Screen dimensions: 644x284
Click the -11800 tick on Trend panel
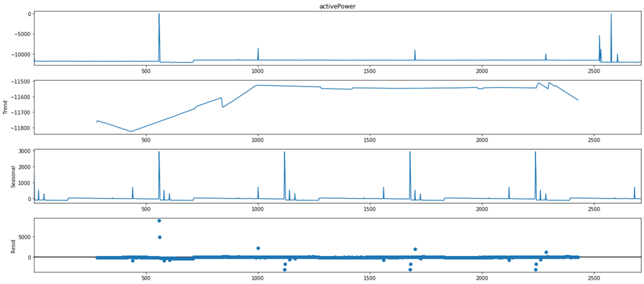point(22,128)
